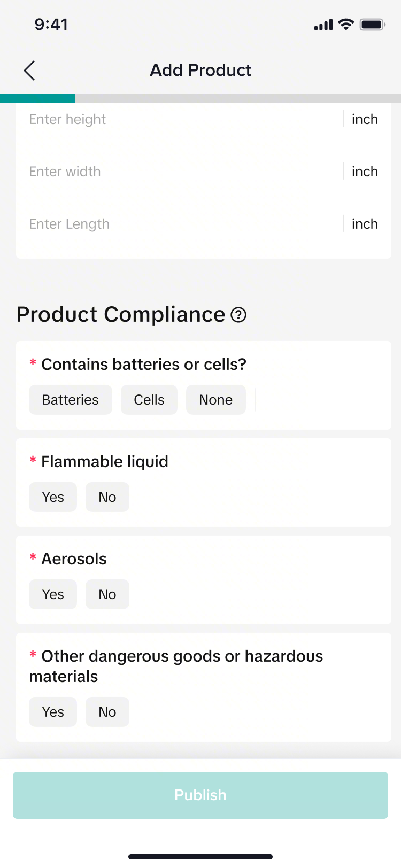Screen dimensions: 401x868
Task: Choose No for Flammable liquid
Action: (107, 497)
